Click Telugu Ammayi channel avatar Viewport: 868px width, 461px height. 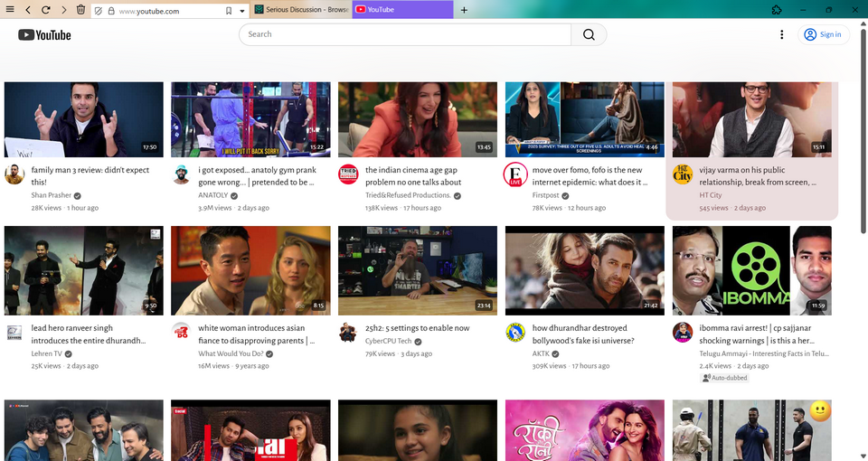(682, 332)
